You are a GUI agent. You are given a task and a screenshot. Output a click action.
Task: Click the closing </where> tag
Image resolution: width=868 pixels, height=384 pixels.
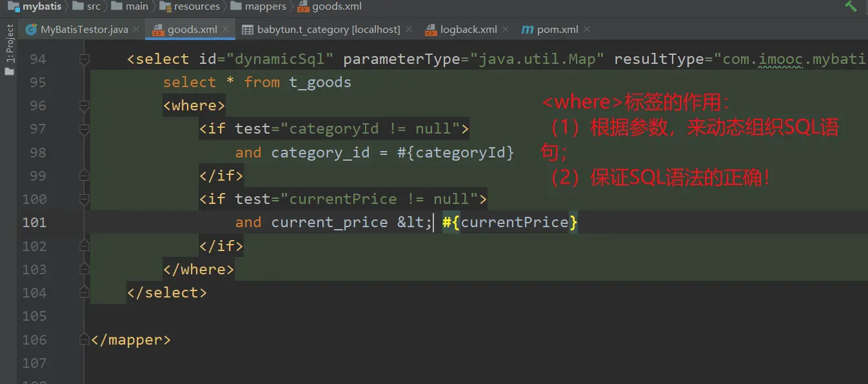199,269
